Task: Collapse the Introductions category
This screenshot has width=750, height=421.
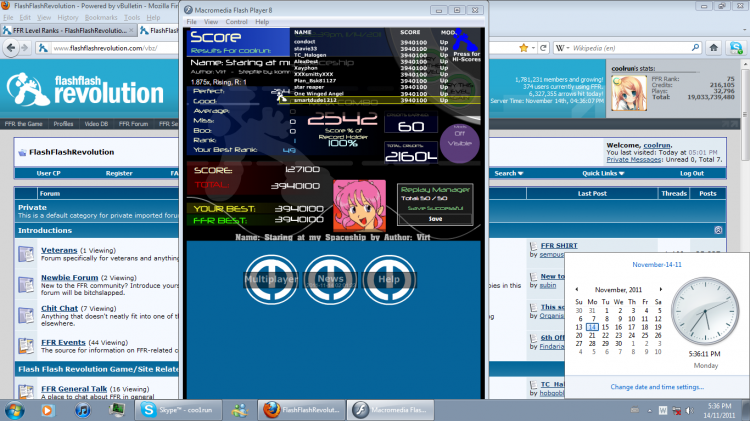Action: 718,230
